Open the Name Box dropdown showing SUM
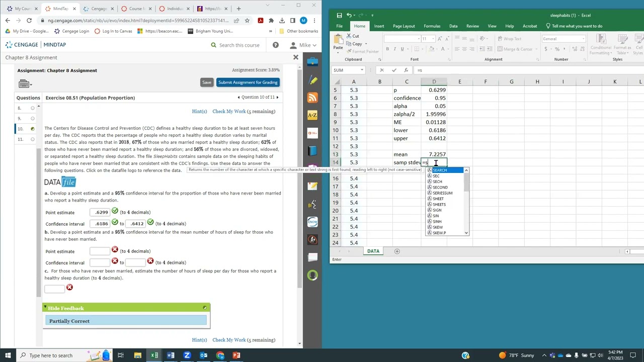 pos(362,70)
